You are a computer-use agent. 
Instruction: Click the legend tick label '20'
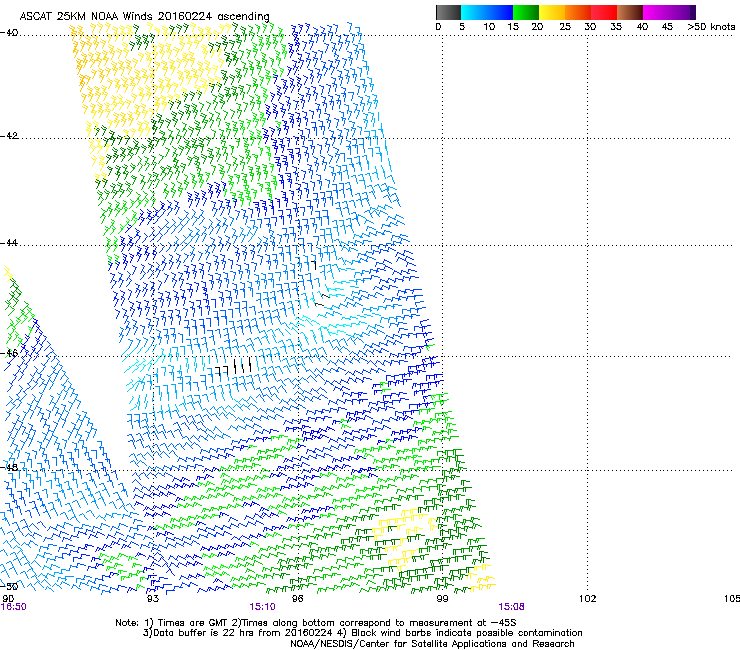(x=537, y=26)
